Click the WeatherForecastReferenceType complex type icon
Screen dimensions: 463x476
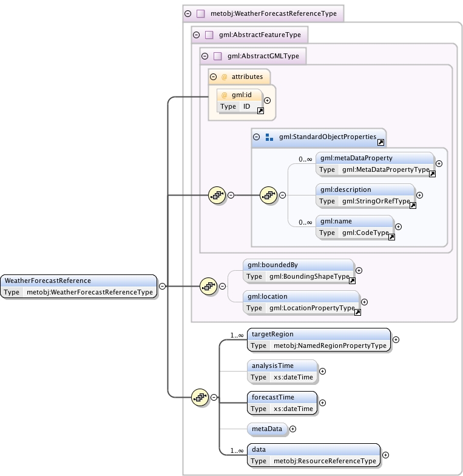point(200,13)
